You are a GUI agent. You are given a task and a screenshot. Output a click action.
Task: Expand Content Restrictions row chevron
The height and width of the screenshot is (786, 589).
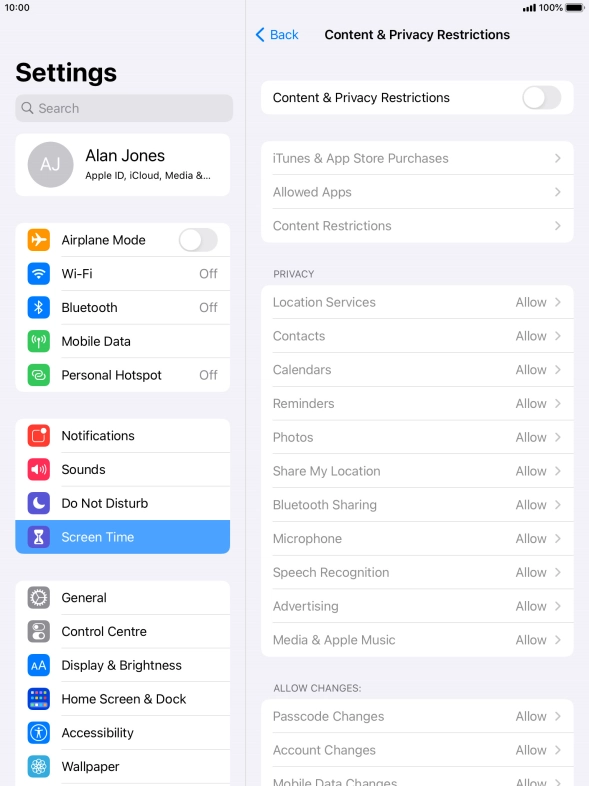tap(557, 226)
